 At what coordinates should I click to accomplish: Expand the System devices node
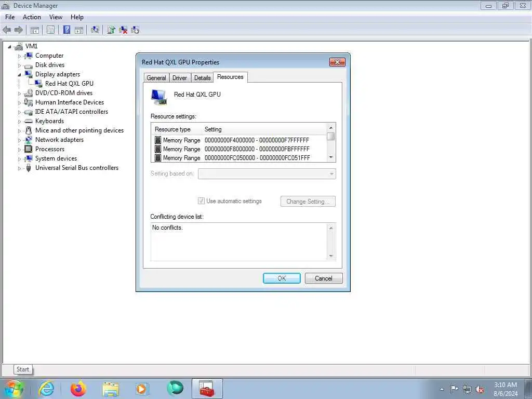coord(19,159)
